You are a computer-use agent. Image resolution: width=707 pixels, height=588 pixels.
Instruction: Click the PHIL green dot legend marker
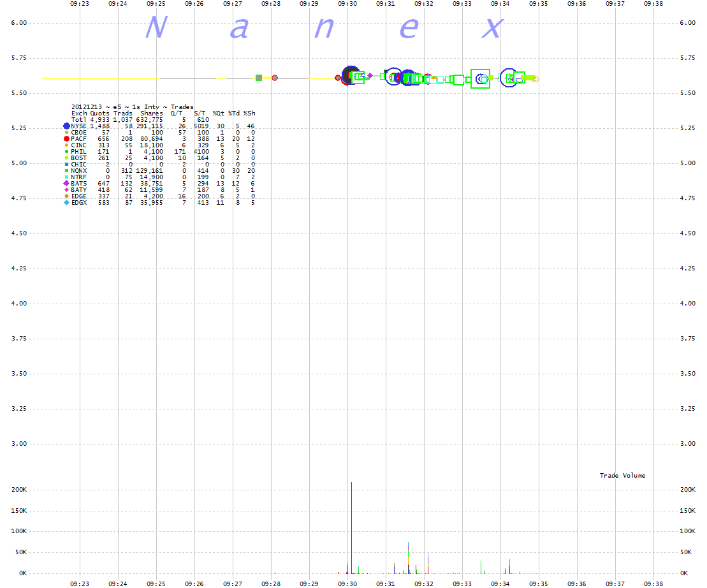pyautogui.click(x=66, y=152)
